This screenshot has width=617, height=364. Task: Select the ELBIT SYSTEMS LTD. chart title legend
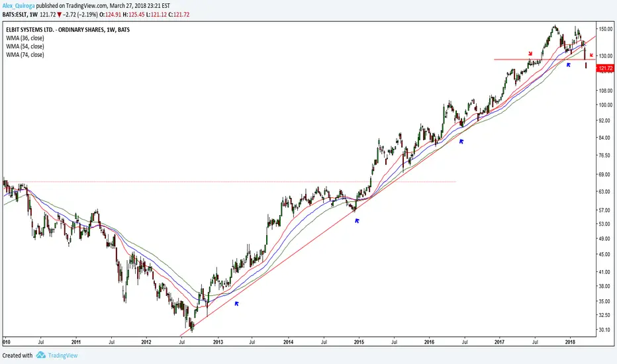68,30
